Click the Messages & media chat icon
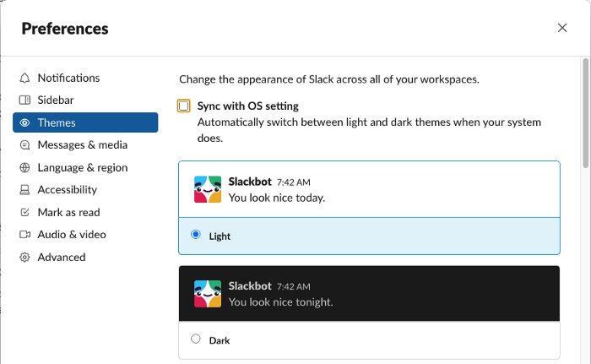The height and width of the screenshot is (364, 591). (24, 145)
